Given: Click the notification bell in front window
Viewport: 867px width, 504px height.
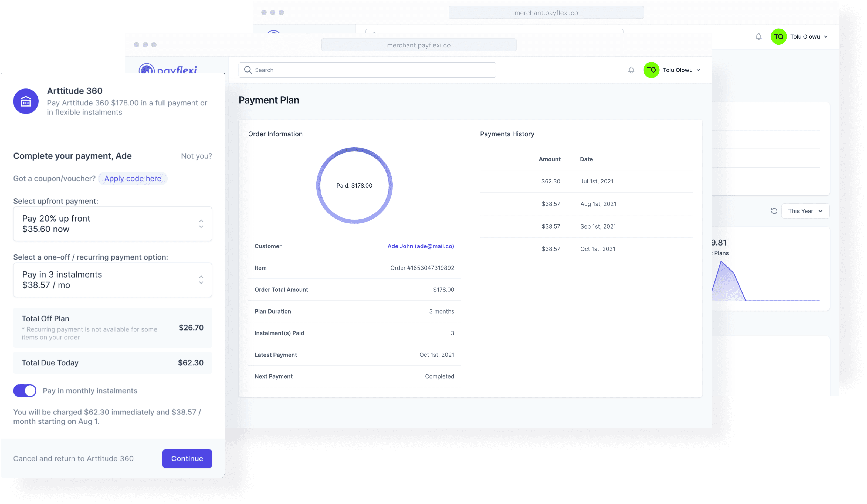Looking at the screenshot, I should pyautogui.click(x=631, y=70).
